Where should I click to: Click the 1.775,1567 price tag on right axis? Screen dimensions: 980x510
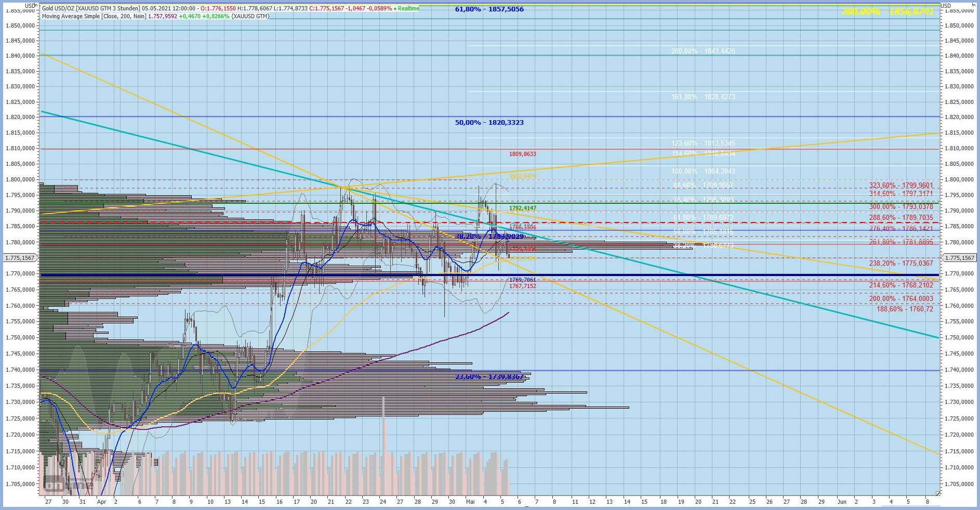click(959, 258)
